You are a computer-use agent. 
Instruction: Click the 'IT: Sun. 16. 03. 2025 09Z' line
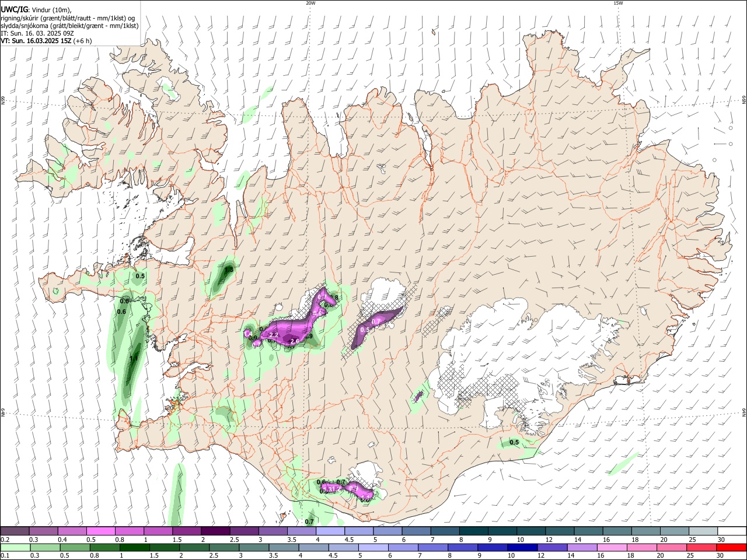(x=37, y=33)
